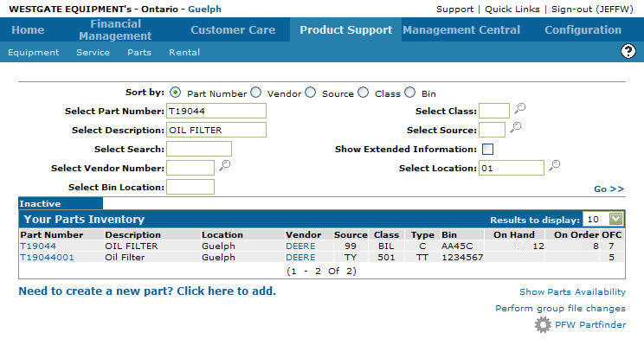
Task: Open the Product Support tab
Action: pyautogui.click(x=346, y=30)
